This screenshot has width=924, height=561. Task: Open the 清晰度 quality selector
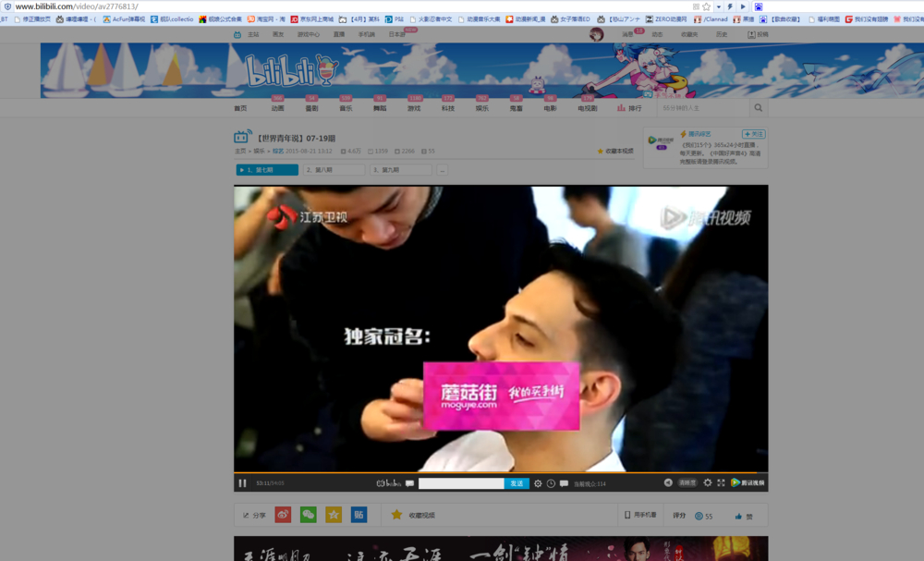687,482
